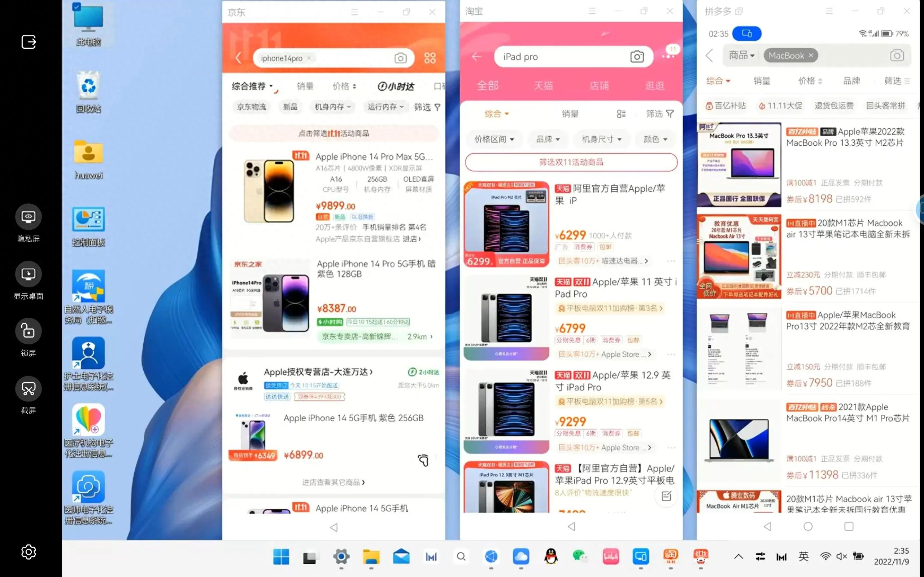Select 天猫 tab in Taobao filter bar
924x577 pixels.
tap(542, 84)
